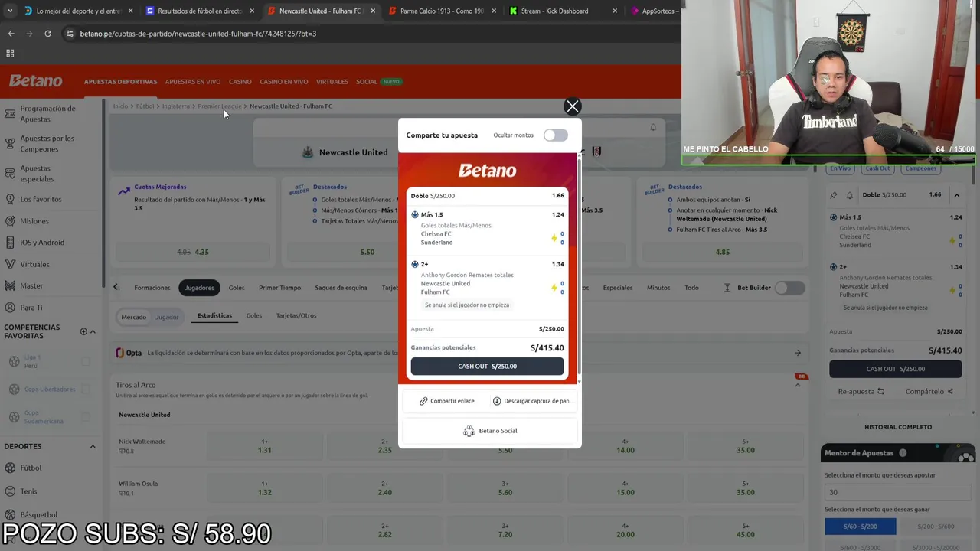
Task: Collapse the Tiros al Arco market
Action: pyautogui.click(x=797, y=385)
